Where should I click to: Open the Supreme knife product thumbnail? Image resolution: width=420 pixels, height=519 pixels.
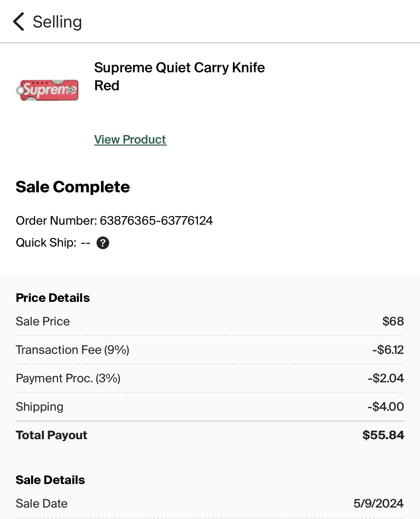pyautogui.click(x=47, y=90)
